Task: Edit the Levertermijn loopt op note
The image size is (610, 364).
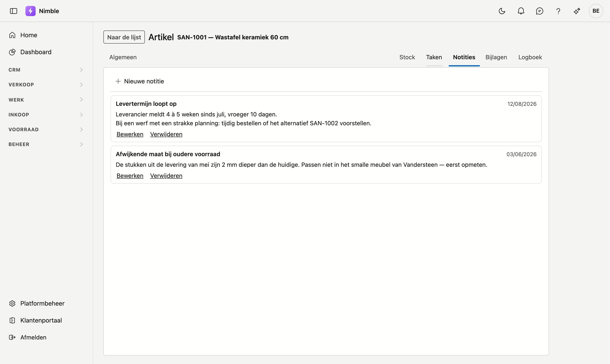Action: [130, 134]
